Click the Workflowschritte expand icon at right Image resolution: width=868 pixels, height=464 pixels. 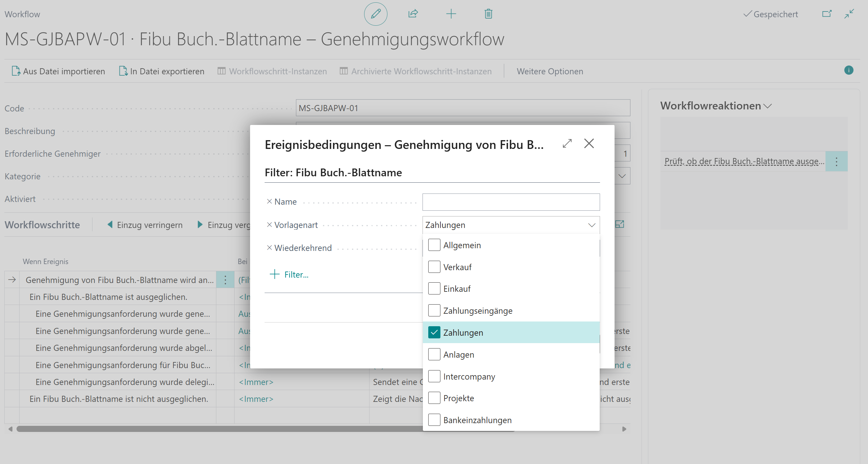pos(620,224)
